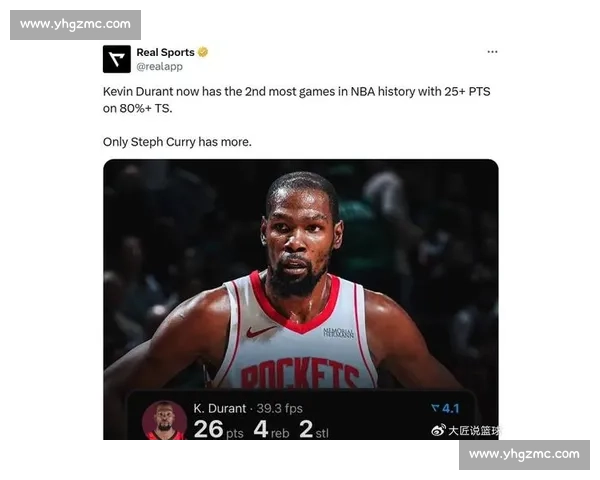Open the Real Sports account name
The image size is (600, 480).
(x=165, y=52)
